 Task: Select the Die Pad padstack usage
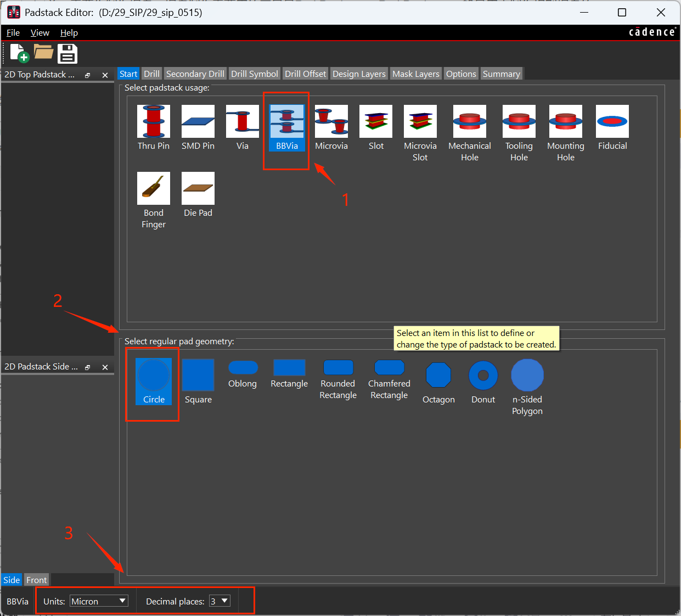tap(198, 195)
